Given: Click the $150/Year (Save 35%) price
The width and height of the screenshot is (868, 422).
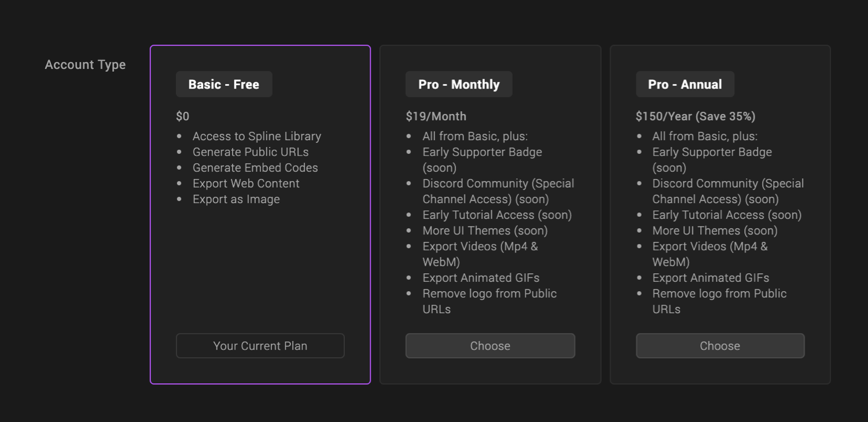Looking at the screenshot, I should coord(695,116).
